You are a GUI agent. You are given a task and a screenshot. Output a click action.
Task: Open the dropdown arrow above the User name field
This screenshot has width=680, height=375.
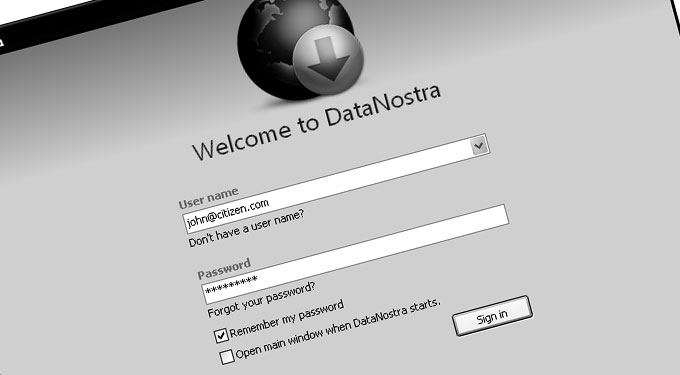[479, 146]
